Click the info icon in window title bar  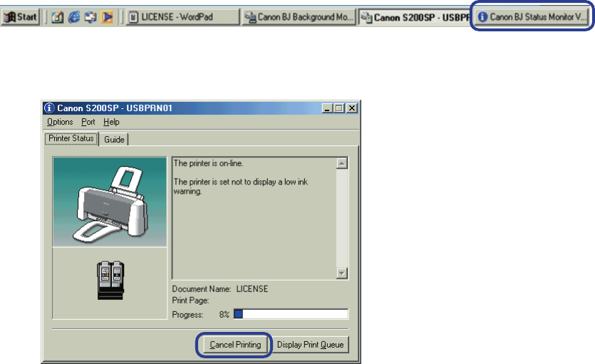pos(49,108)
